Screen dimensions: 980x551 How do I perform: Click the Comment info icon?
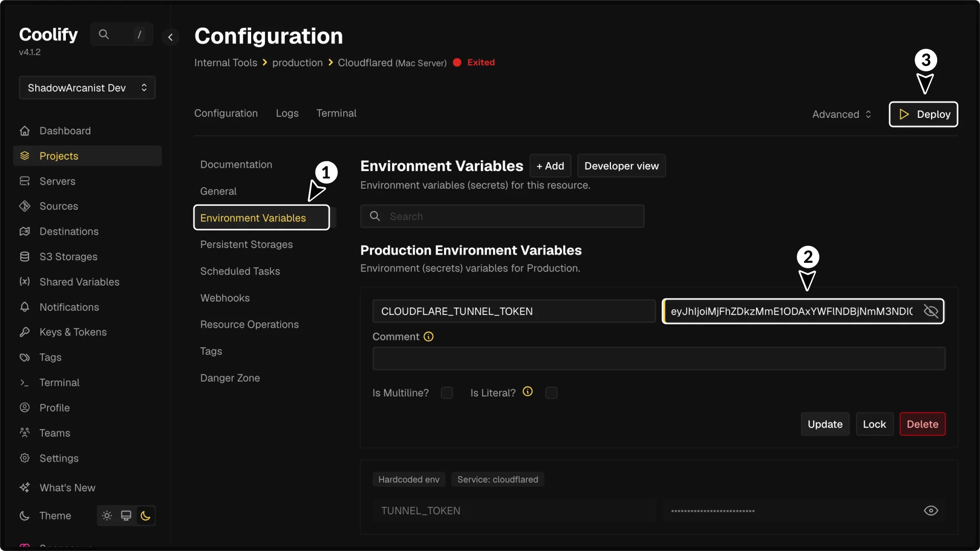429,337
